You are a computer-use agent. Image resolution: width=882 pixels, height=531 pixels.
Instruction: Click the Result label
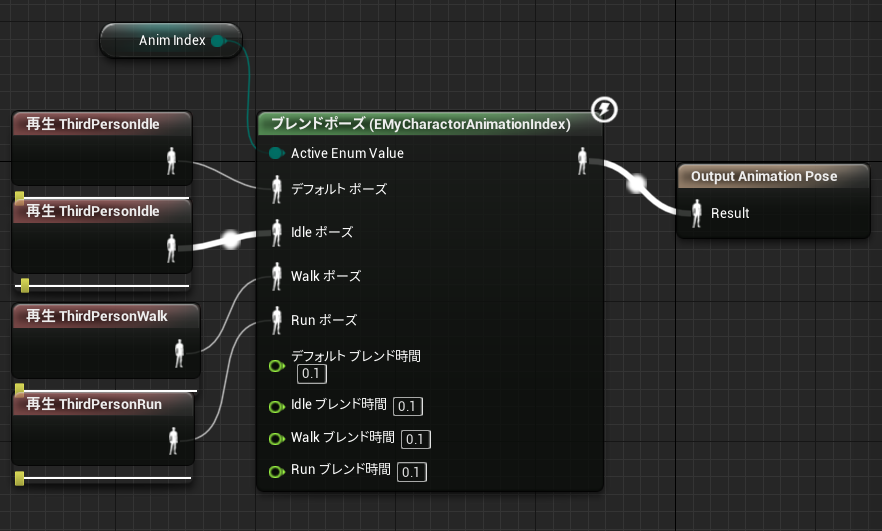[730, 213]
